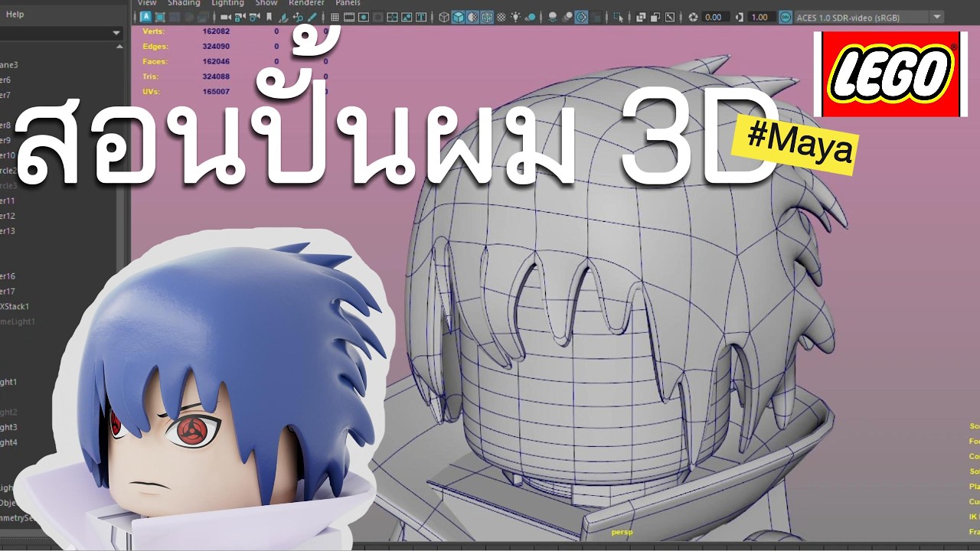The height and width of the screenshot is (551, 980).
Task: Click the exposure value field showing 0.00
Action: point(716,17)
